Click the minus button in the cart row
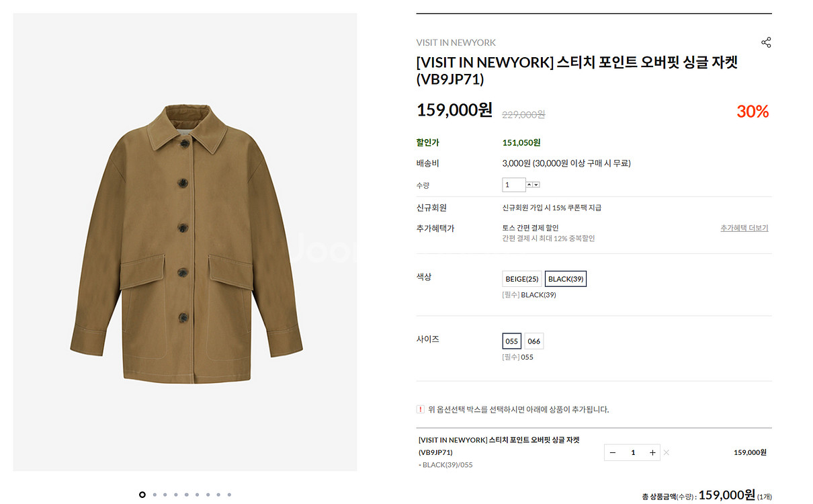 [x=613, y=453]
